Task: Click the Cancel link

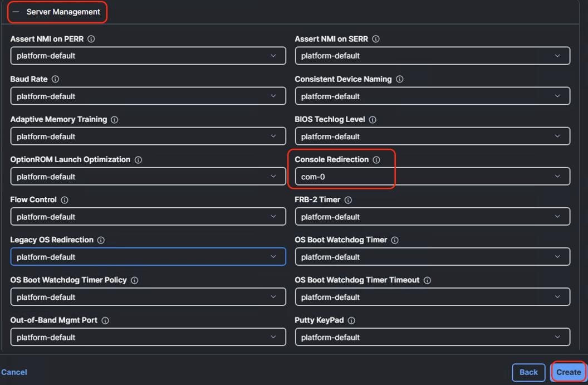Action: (x=14, y=372)
